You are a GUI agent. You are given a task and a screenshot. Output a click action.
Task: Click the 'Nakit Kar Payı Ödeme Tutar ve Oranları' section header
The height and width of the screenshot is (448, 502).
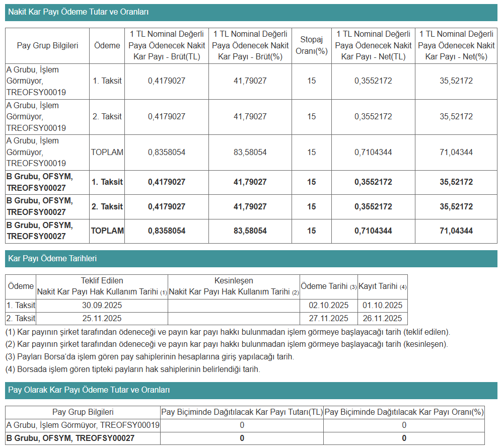pyautogui.click(x=77, y=12)
